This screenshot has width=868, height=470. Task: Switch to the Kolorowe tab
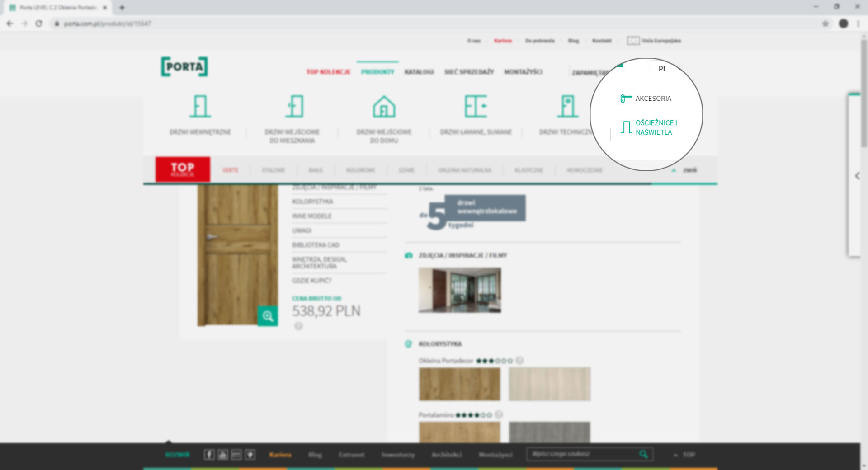click(x=360, y=170)
